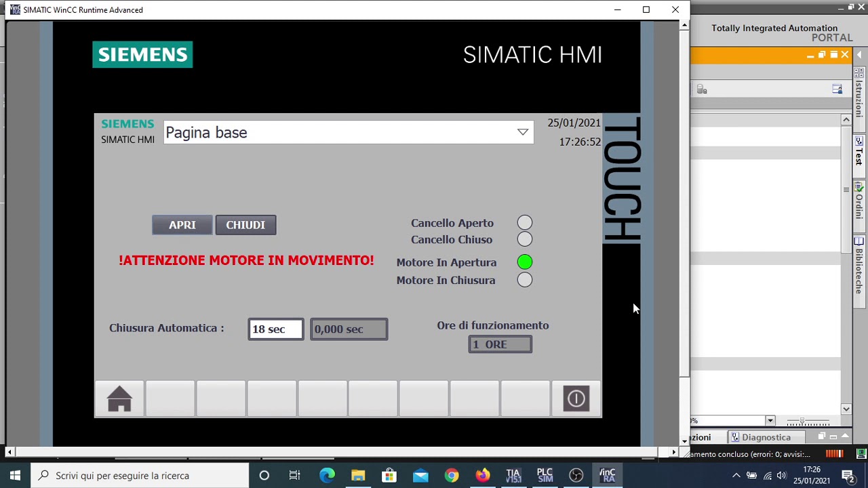Click the green SIEMENS logo banner
The height and width of the screenshot is (488, 868).
coord(142,55)
